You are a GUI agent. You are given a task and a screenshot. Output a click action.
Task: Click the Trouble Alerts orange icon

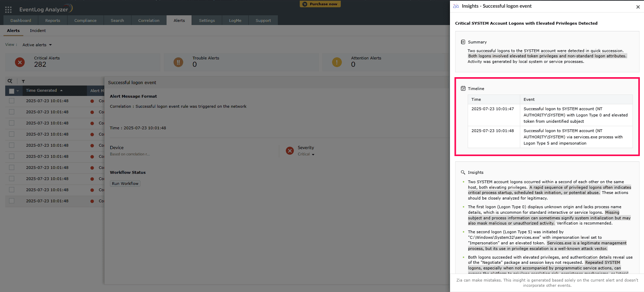click(178, 62)
